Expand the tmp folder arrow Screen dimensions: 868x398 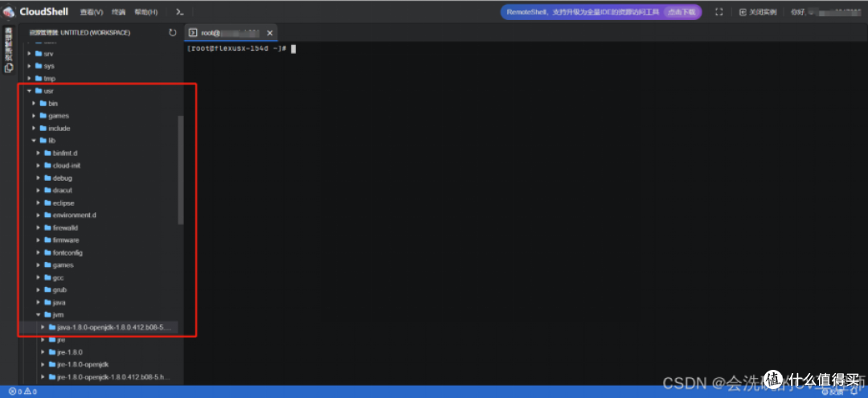30,79
